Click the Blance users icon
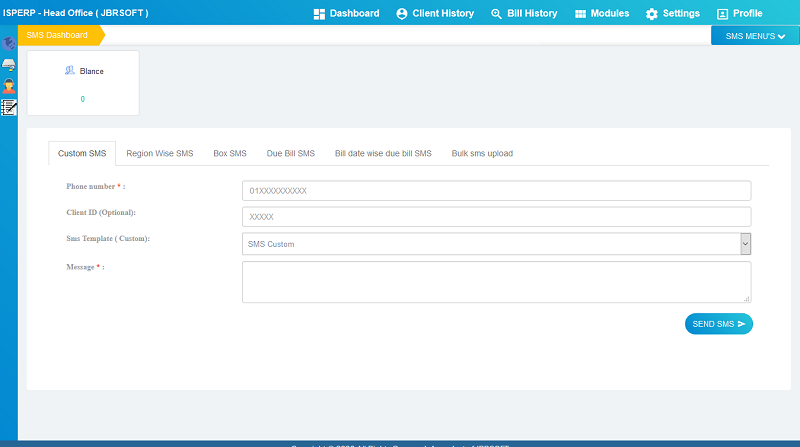The height and width of the screenshot is (447, 800). 69,71
